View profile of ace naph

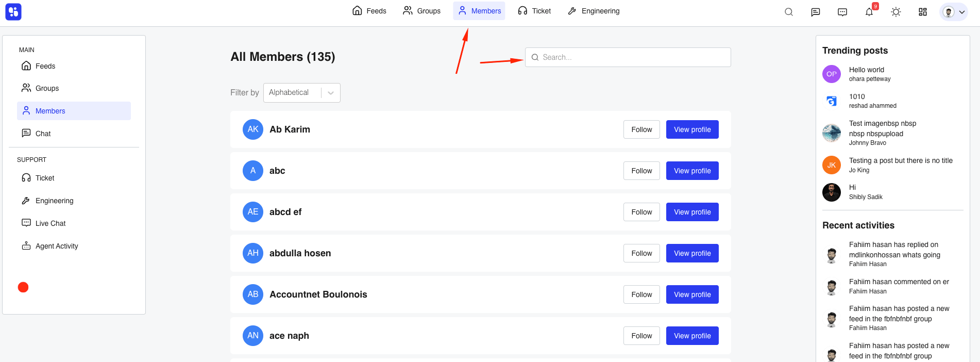tap(692, 336)
